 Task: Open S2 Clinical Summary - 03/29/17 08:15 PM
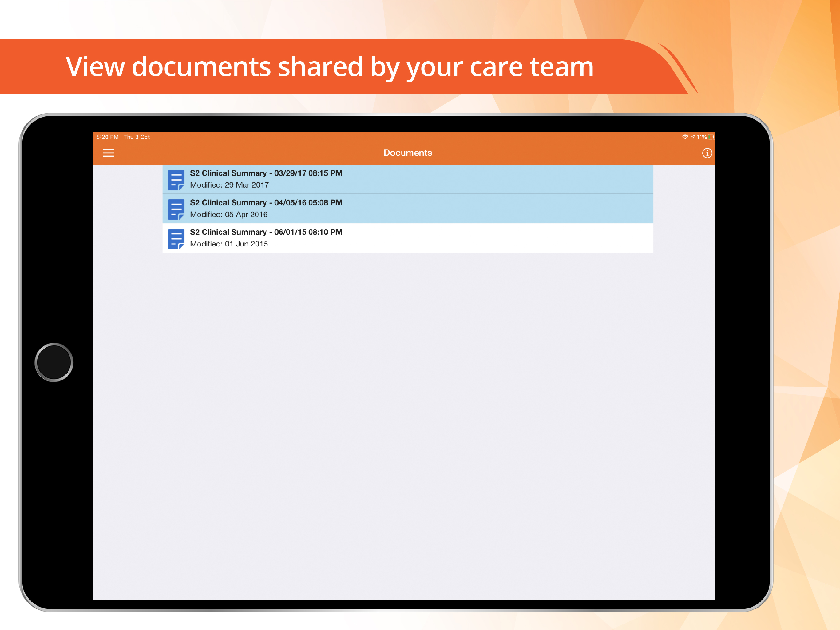click(x=407, y=179)
